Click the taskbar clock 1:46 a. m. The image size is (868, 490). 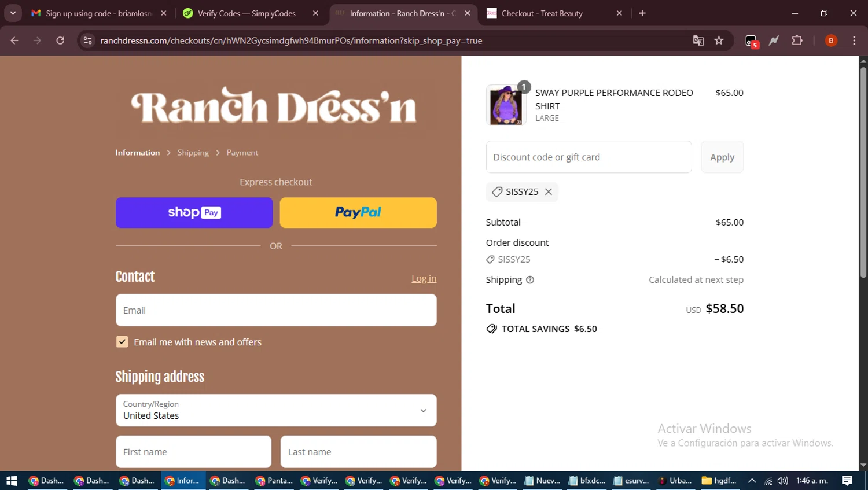(x=812, y=481)
